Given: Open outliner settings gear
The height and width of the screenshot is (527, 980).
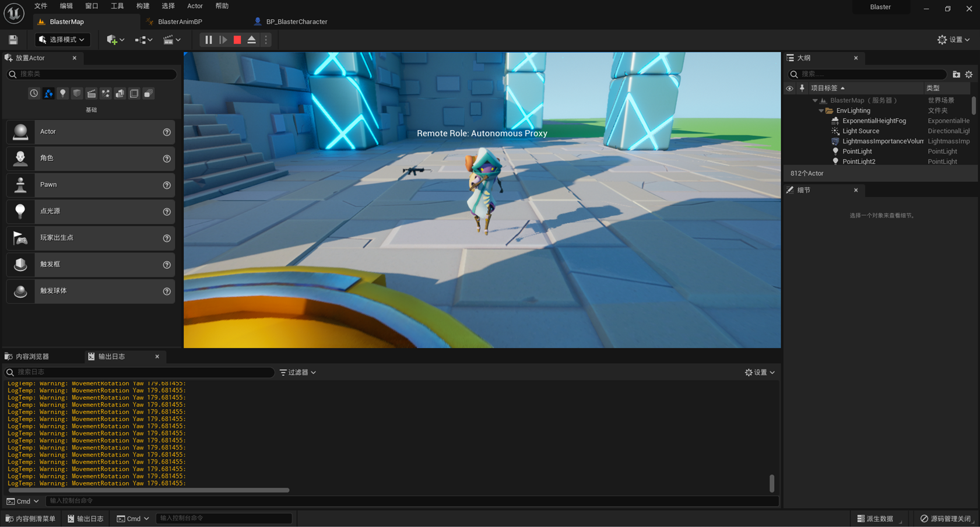Looking at the screenshot, I should click(969, 74).
